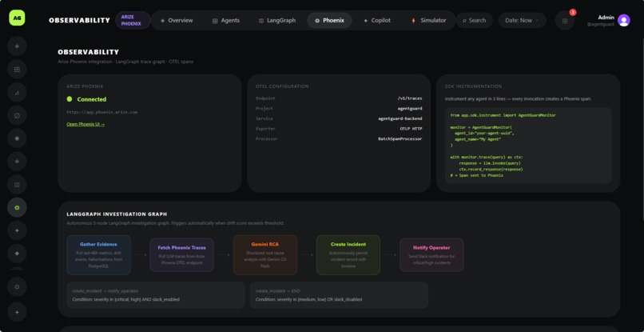This screenshot has height=332, width=644.
Task: Follow the Open Phoenix UI link
Action: pos(85,124)
